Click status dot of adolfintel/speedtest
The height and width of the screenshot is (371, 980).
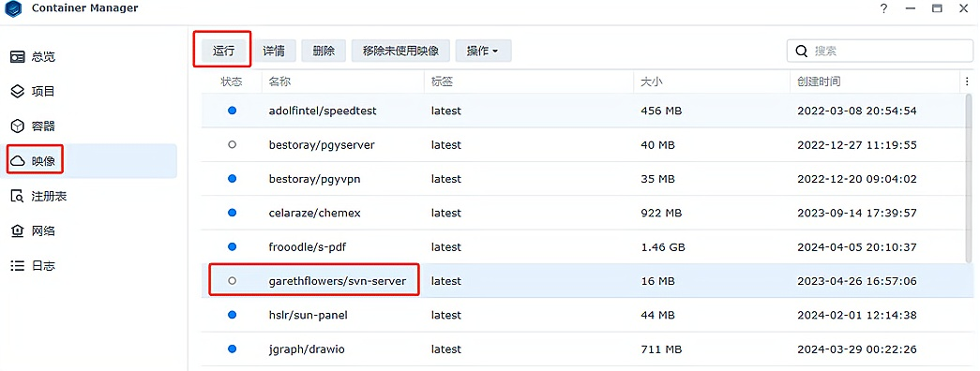232,111
